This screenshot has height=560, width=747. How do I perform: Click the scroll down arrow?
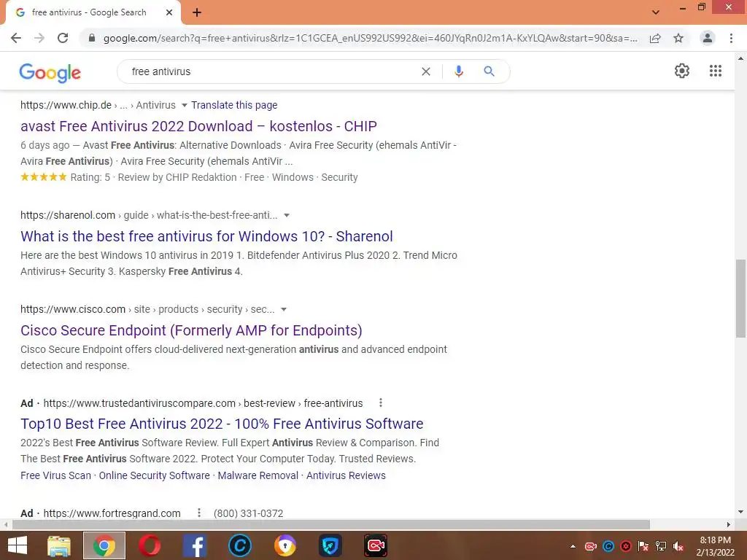(x=740, y=513)
